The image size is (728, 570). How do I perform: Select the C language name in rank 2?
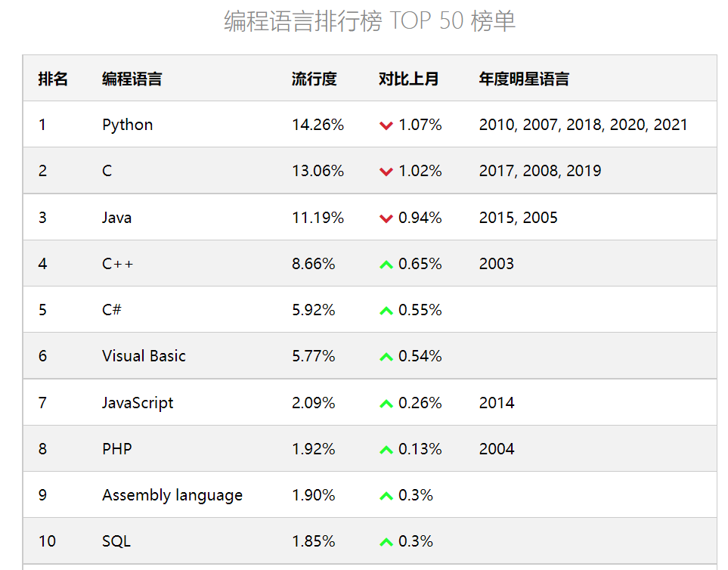107,171
